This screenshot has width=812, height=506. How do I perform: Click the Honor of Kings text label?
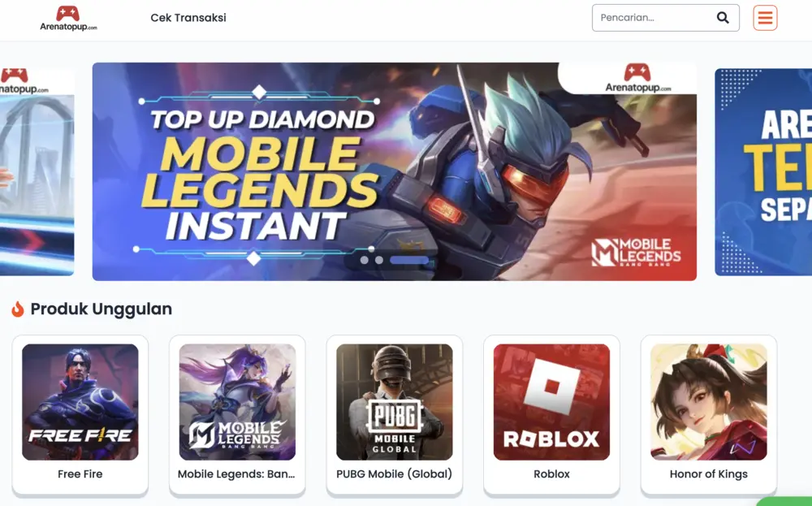coord(709,474)
